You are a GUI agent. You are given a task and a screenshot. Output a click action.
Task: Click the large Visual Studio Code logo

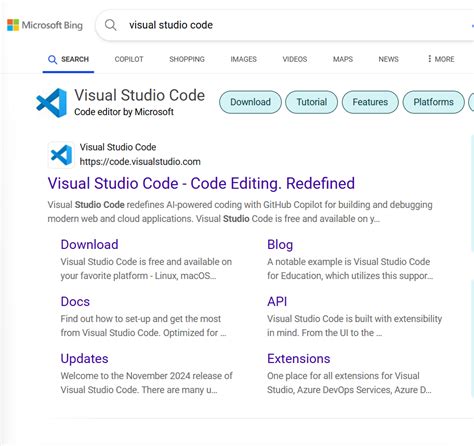[52, 103]
